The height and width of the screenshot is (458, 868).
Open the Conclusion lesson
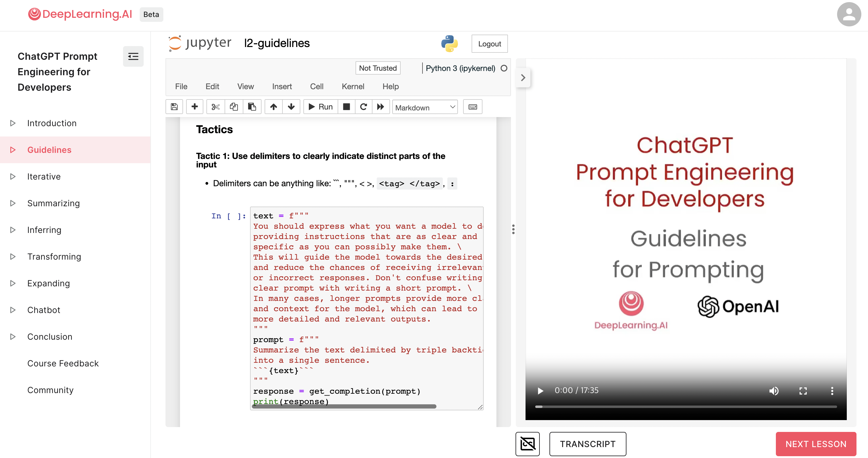click(x=49, y=337)
